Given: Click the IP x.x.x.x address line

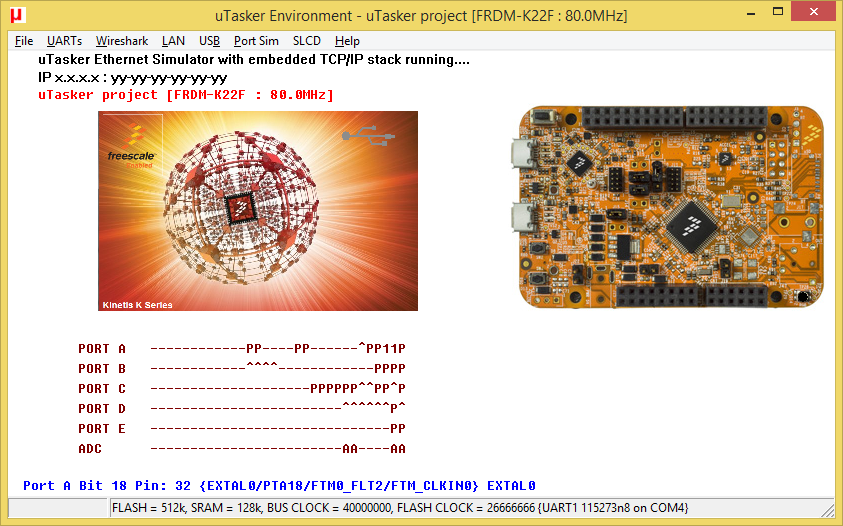Looking at the screenshot, I should tap(132, 77).
